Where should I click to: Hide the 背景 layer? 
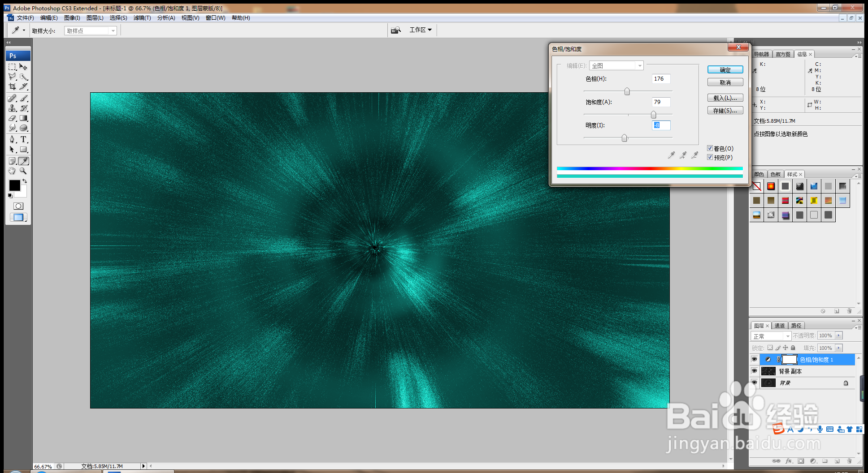(x=755, y=383)
